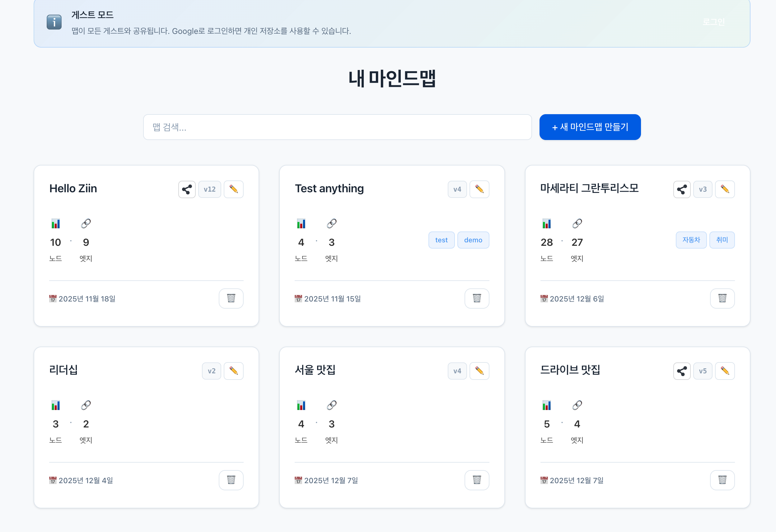Viewport: 776px width, 532px height.
Task: Create a new mind map
Action: 590,127
